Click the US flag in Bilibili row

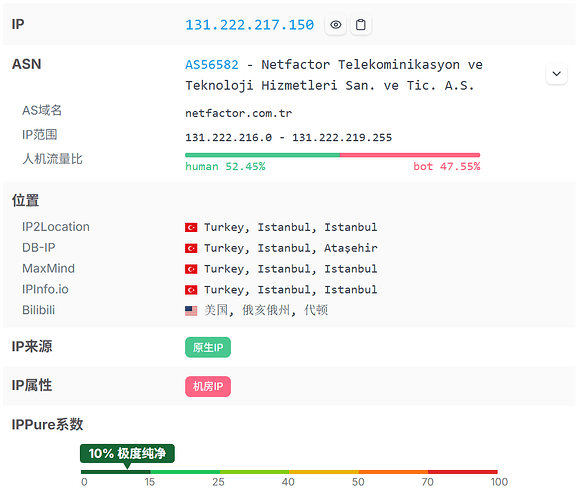191,310
